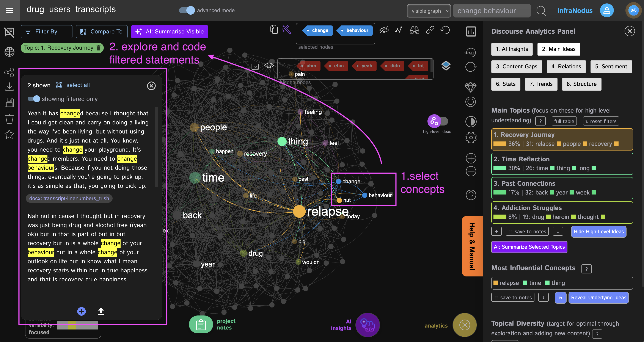Click the copy clipboard icon above graph
Viewport: 644px width, 342px height.
274,30
